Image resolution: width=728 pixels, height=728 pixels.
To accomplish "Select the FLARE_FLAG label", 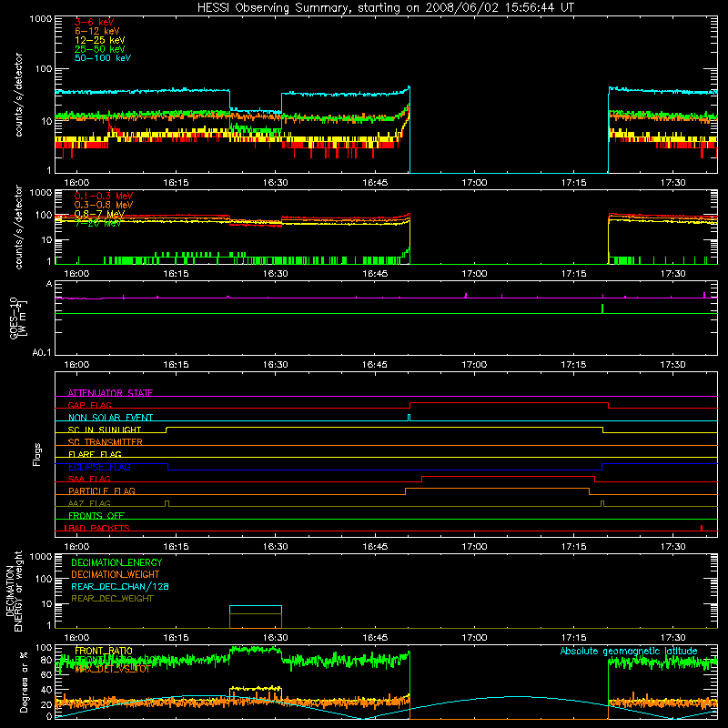I will [x=95, y=454].
